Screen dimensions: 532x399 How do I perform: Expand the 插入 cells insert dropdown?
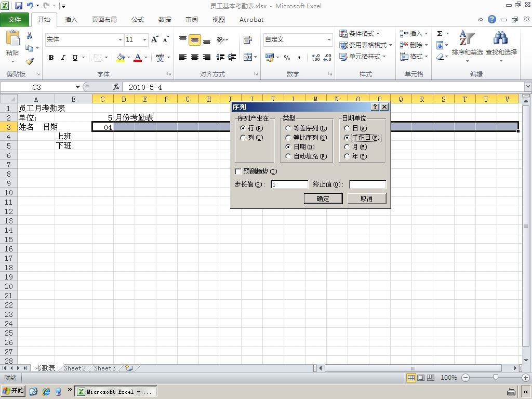426,33
